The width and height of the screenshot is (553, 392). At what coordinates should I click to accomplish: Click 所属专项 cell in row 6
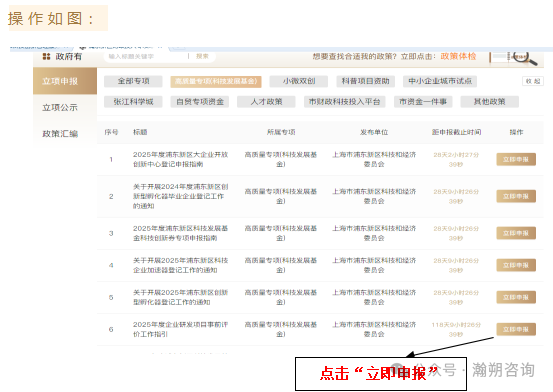tap(281, 329)
